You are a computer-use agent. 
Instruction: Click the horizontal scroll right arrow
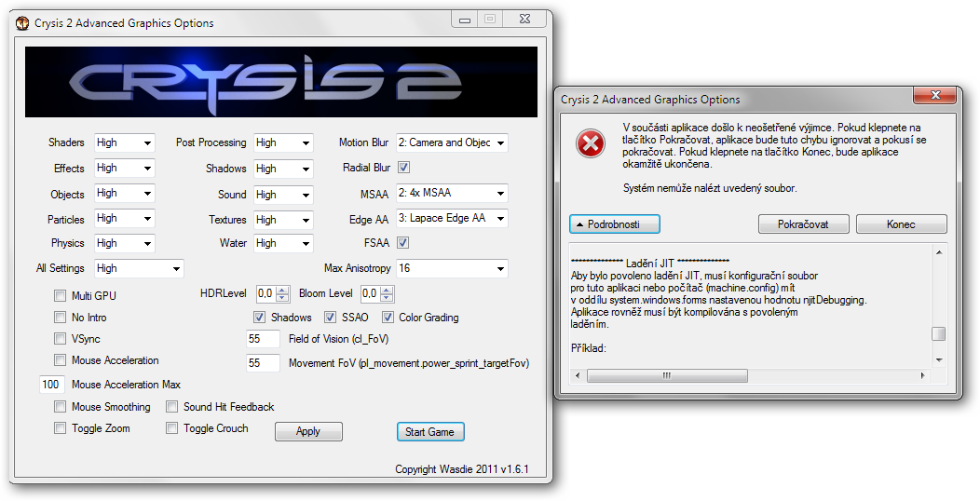click(922, 375)
